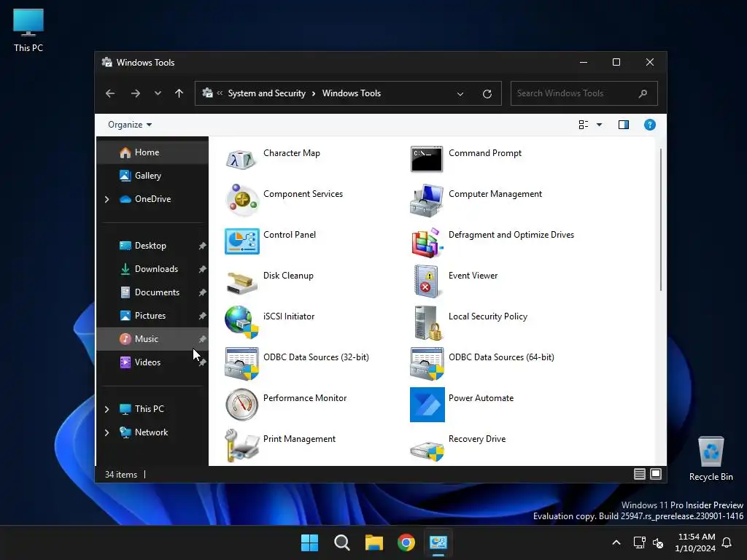Image resolution: width=747 pixels, height=560 pixels.
Task: Select the iSCSI Initiator icon
Action: point(241,322)
